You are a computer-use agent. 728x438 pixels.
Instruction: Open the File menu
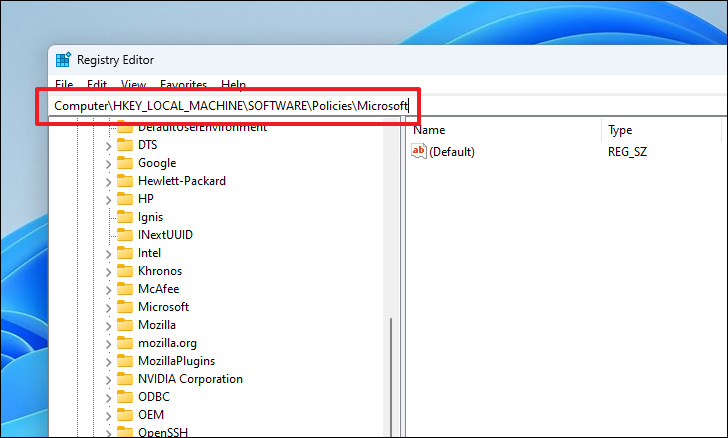(x=64, y=85)
